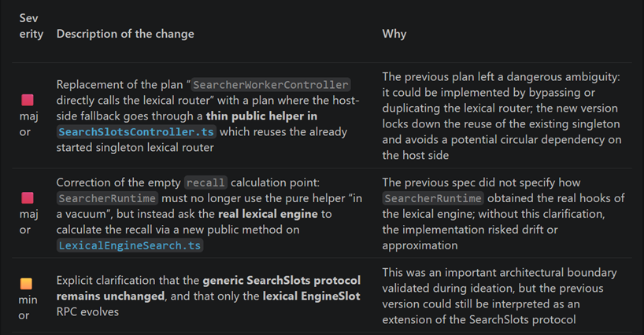This screenshot has width=644, height=335.
Task: Click the recall inline code tag
Action: [x=205, y=182]
